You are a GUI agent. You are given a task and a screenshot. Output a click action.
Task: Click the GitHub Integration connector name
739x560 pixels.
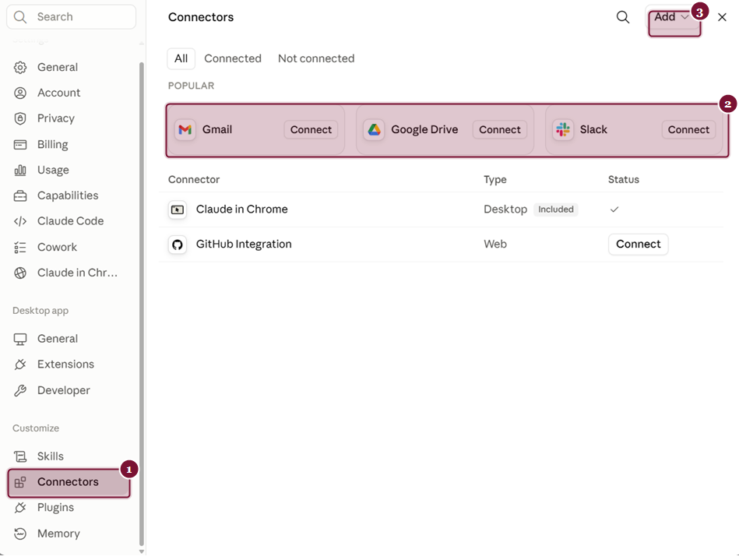tap(244, 245)
